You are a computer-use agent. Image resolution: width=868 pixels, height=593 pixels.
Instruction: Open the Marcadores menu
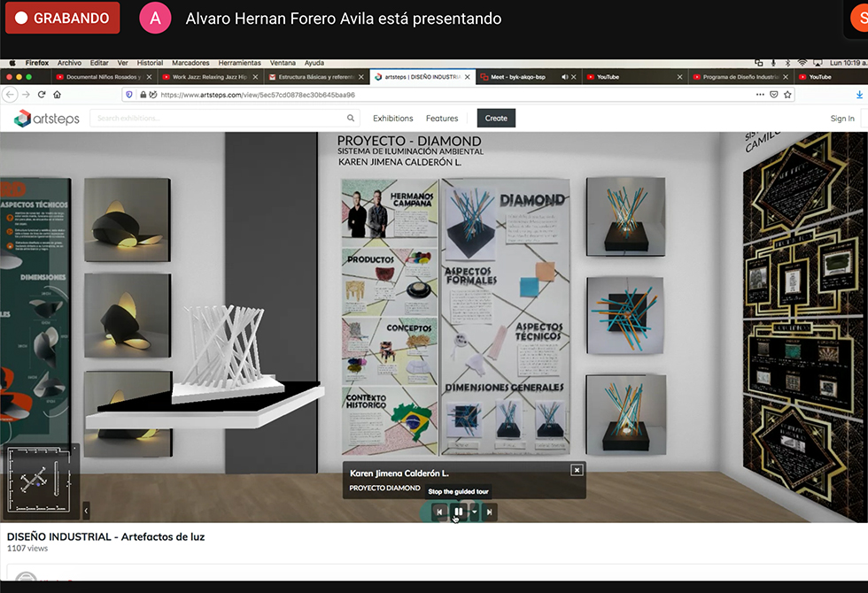coord(190,63)
